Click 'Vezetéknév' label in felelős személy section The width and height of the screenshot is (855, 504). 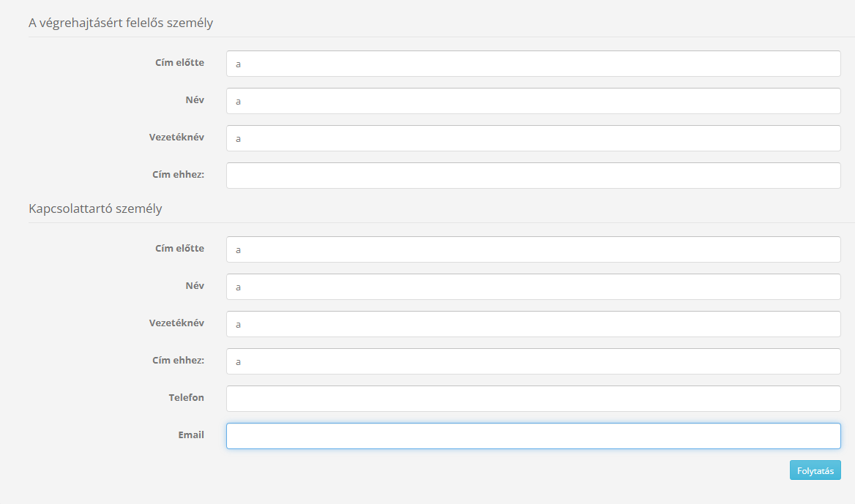pos(176,137)
